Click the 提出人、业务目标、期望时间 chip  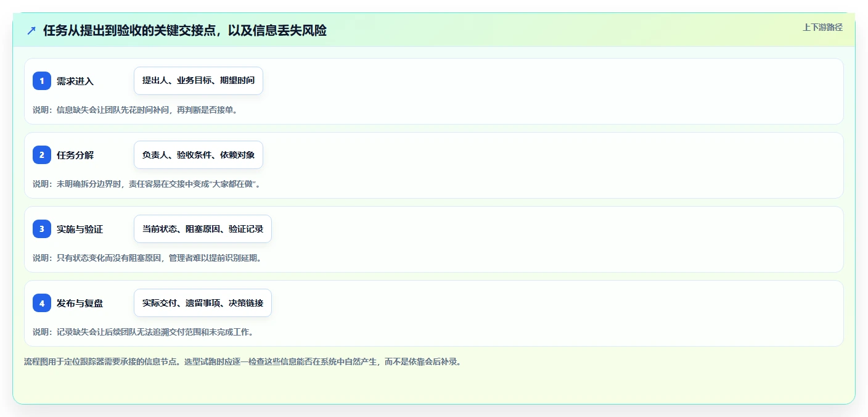(199, 81)
